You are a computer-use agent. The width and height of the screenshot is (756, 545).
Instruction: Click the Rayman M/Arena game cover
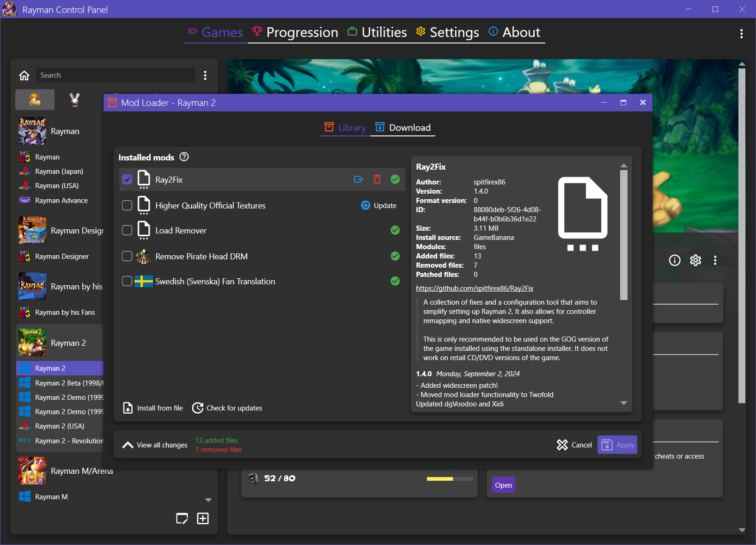click(32, 471)
